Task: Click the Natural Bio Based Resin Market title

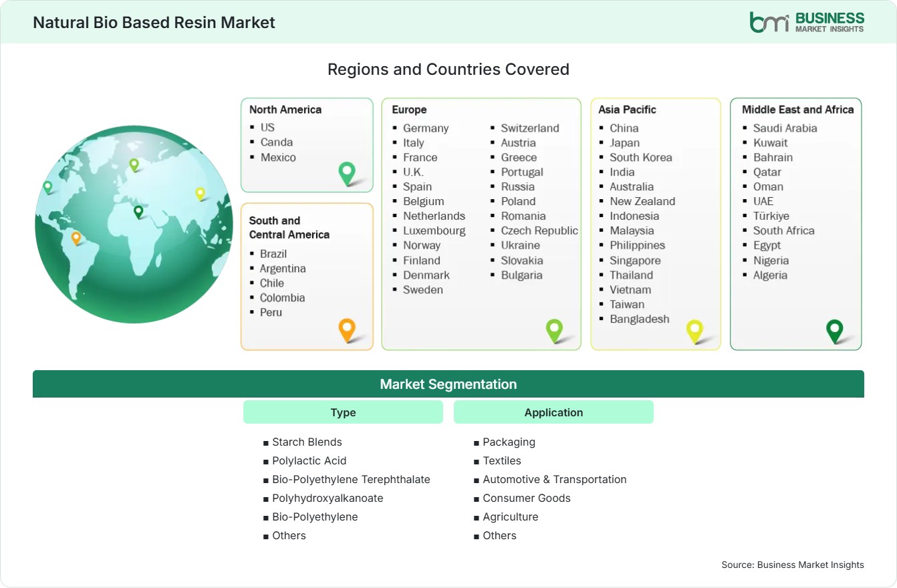Action: 154,22
